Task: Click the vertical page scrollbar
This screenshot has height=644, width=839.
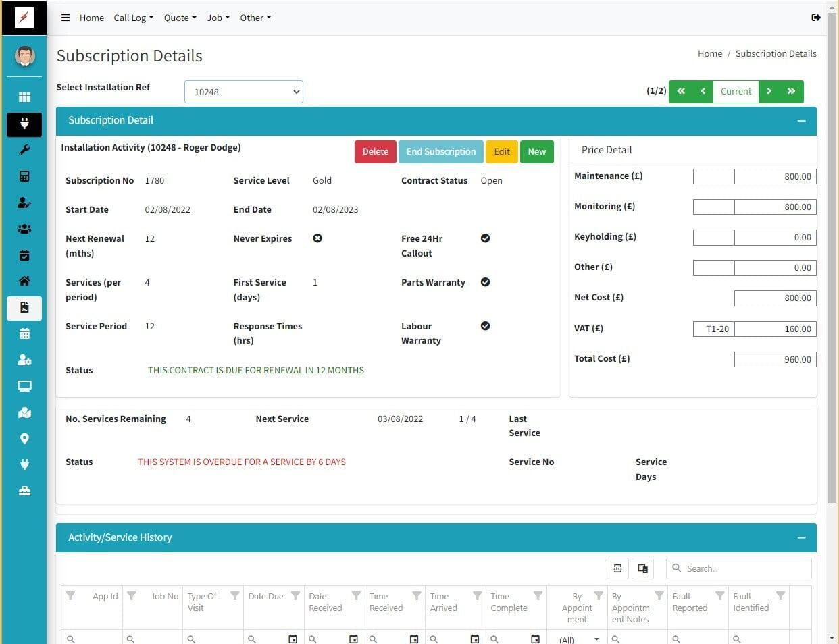Action: [832, 270]
